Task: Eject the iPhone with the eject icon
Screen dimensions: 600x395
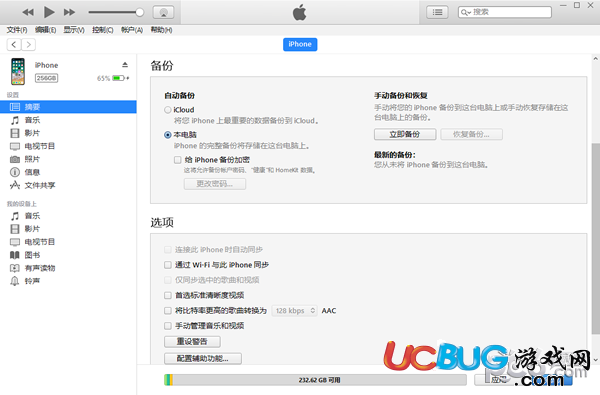Action: coord(125,65)
